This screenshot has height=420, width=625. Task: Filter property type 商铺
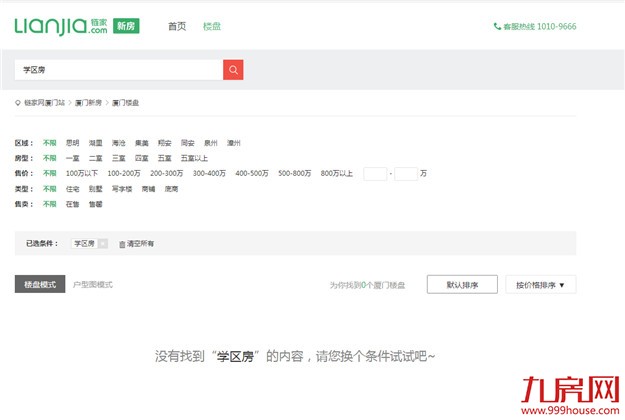click(148, 189)
